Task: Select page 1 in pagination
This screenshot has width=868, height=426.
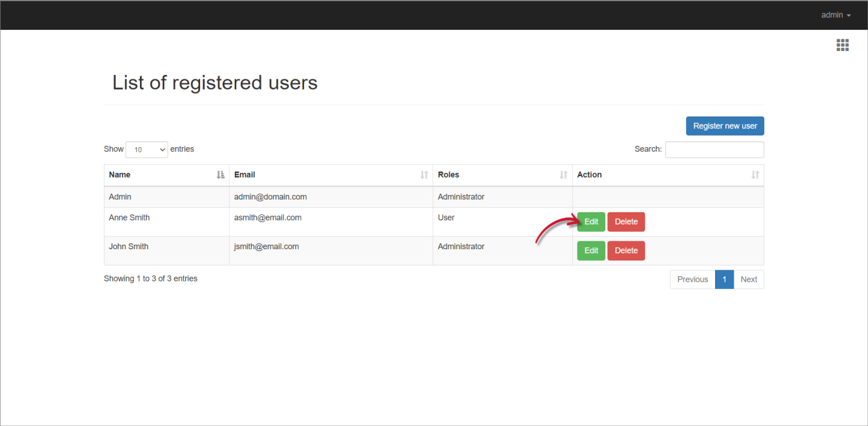Action: tap(724, 279)
